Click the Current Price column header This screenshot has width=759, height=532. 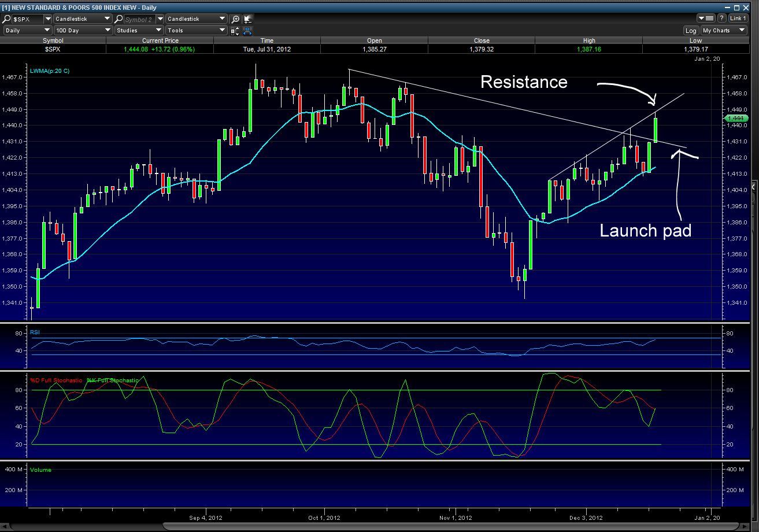point(160,40)
